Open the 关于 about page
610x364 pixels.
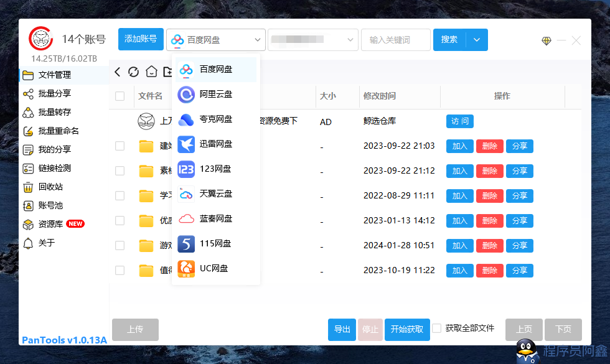64,243
